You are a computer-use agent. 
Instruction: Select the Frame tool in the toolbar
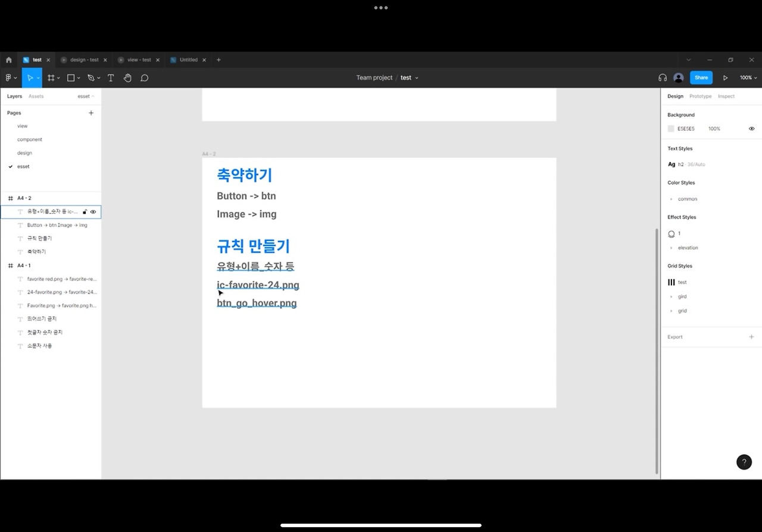click(x=52, y=77)
